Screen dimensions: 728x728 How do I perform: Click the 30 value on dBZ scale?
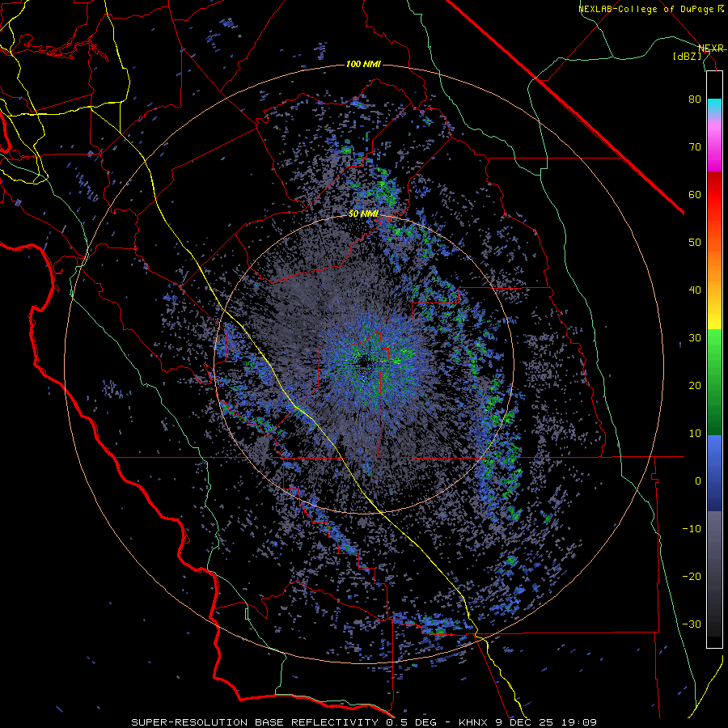point(695,338)
